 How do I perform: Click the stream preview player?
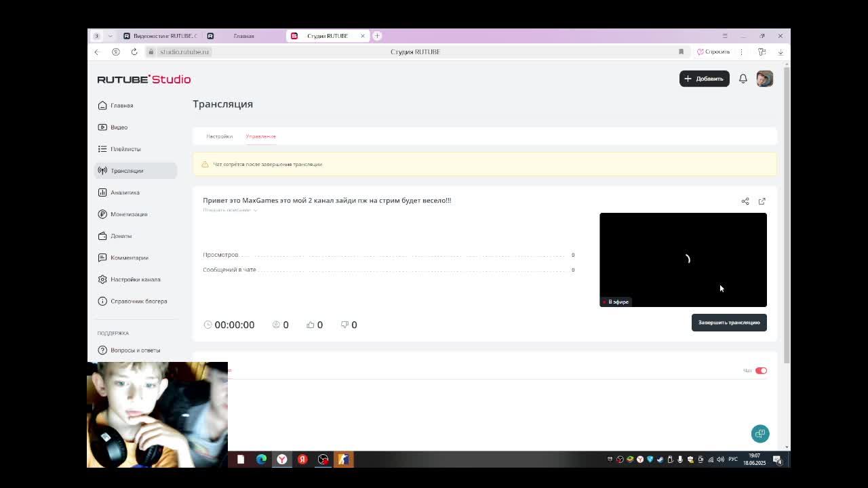point(683,260)
